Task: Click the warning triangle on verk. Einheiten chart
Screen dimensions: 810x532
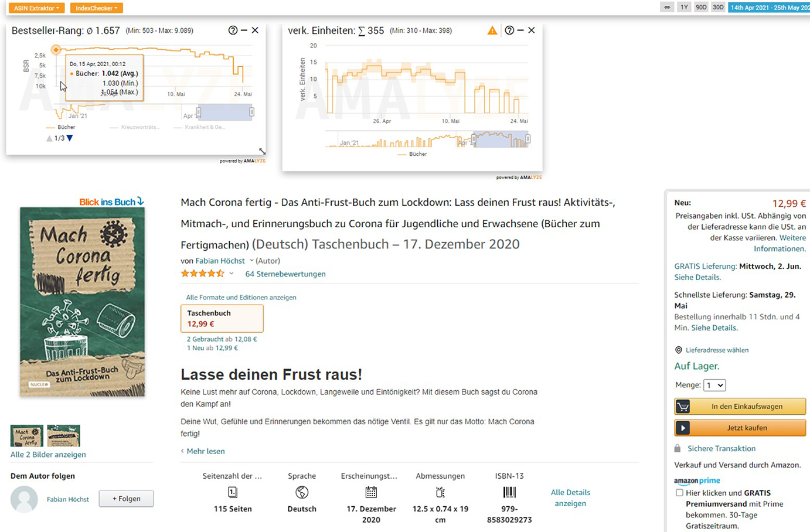Action: coord(492,30)
